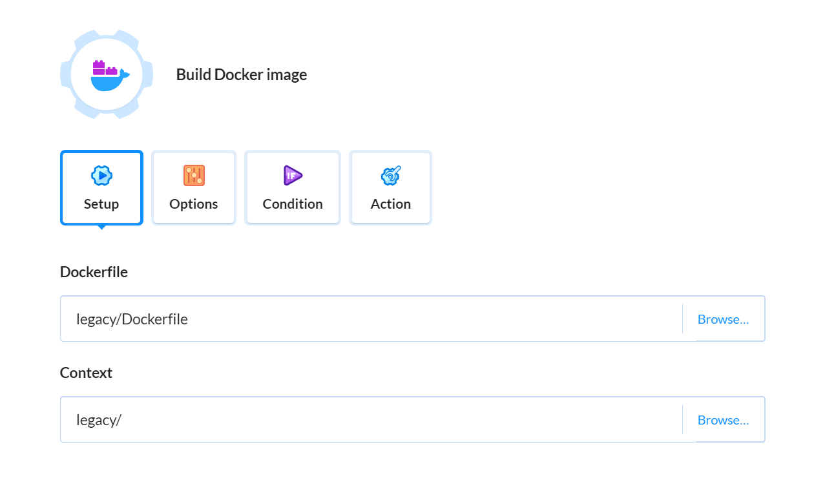
Task: Click the Context field label
Action: coord(86,373)
